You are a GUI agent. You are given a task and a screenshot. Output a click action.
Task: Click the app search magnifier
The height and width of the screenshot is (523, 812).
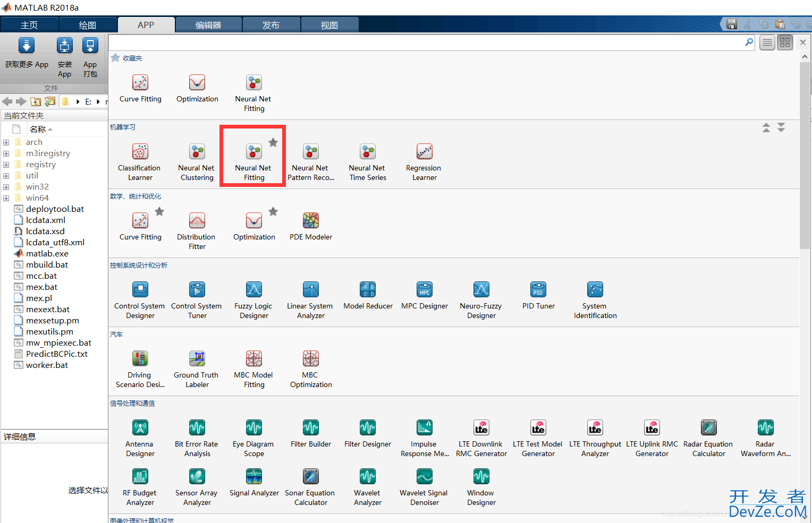pos(749,42)
